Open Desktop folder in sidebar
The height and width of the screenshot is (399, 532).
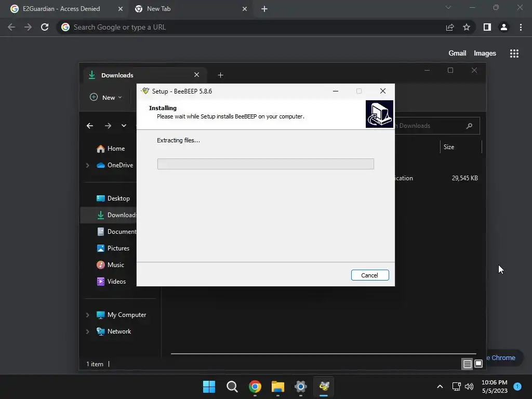pos(113,198)
